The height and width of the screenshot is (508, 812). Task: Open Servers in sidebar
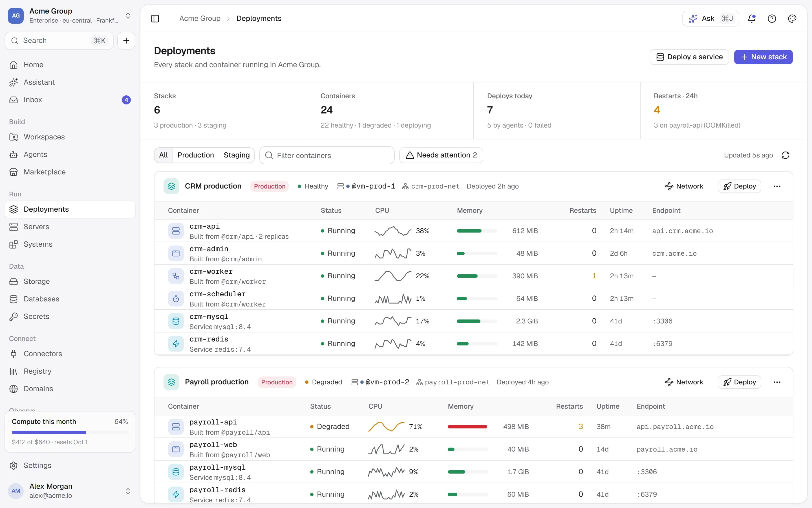[70, 227]
